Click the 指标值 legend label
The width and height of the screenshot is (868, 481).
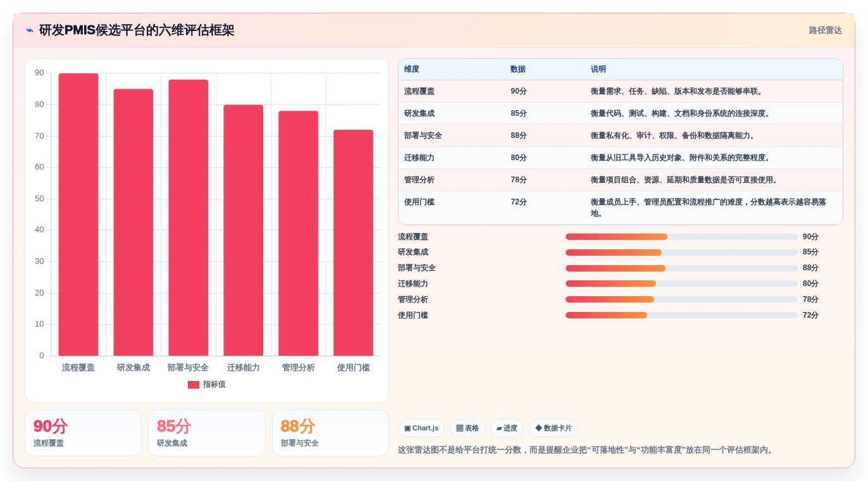(214, 385)
